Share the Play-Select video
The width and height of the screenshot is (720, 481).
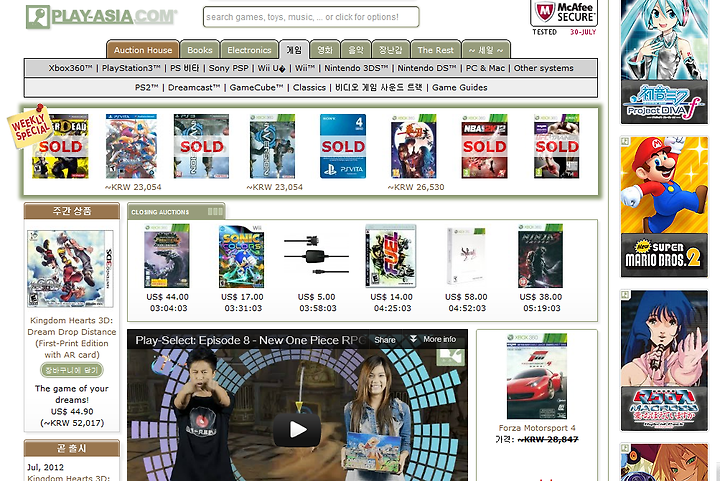click(384, 340)
